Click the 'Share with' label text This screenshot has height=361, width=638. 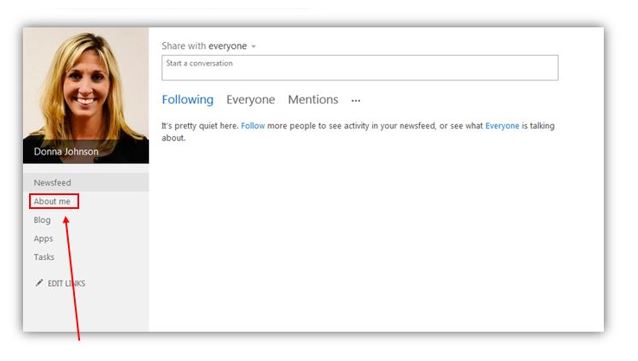tap(184, 46)
